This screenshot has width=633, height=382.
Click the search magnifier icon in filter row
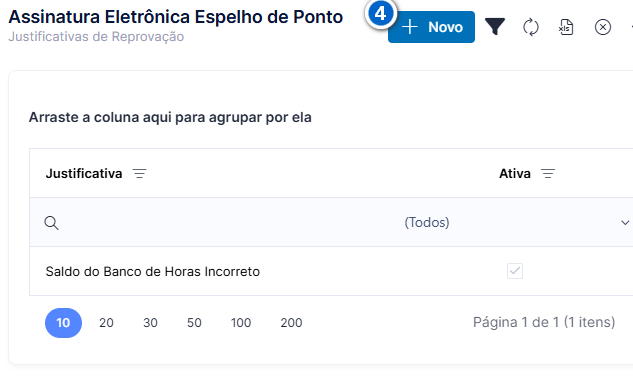click(51, 223)
